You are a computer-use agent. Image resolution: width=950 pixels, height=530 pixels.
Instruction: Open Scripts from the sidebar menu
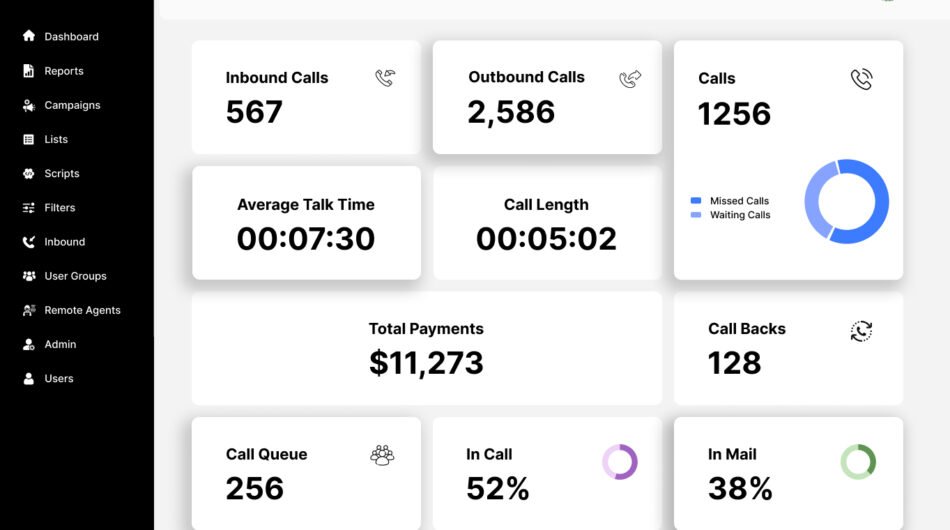click(61, 174)
